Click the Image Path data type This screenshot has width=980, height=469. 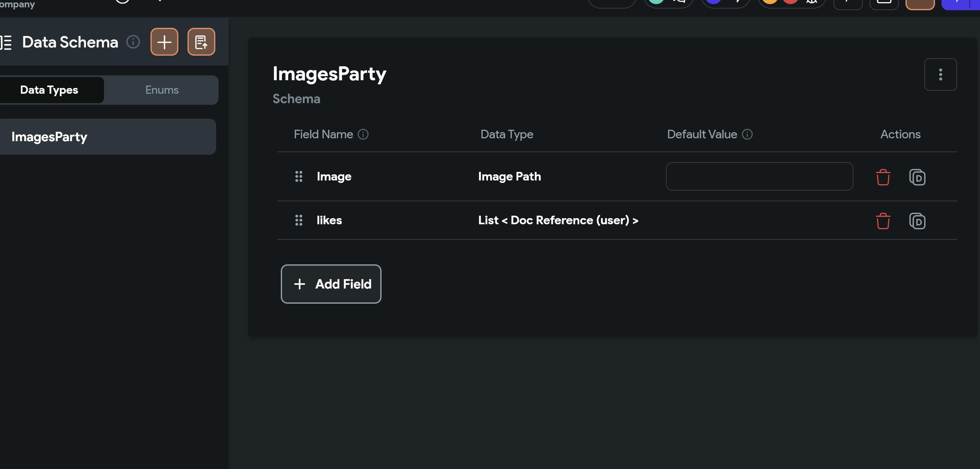tap(509, 176)
